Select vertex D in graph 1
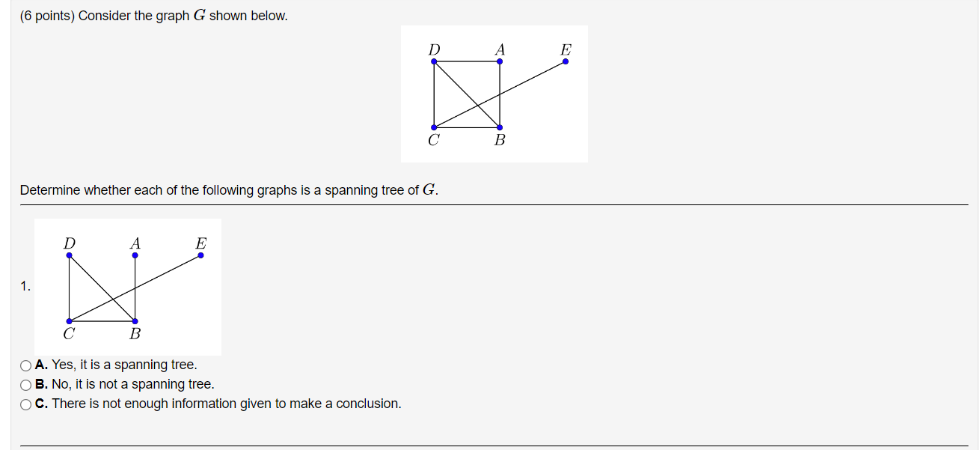 69,255
